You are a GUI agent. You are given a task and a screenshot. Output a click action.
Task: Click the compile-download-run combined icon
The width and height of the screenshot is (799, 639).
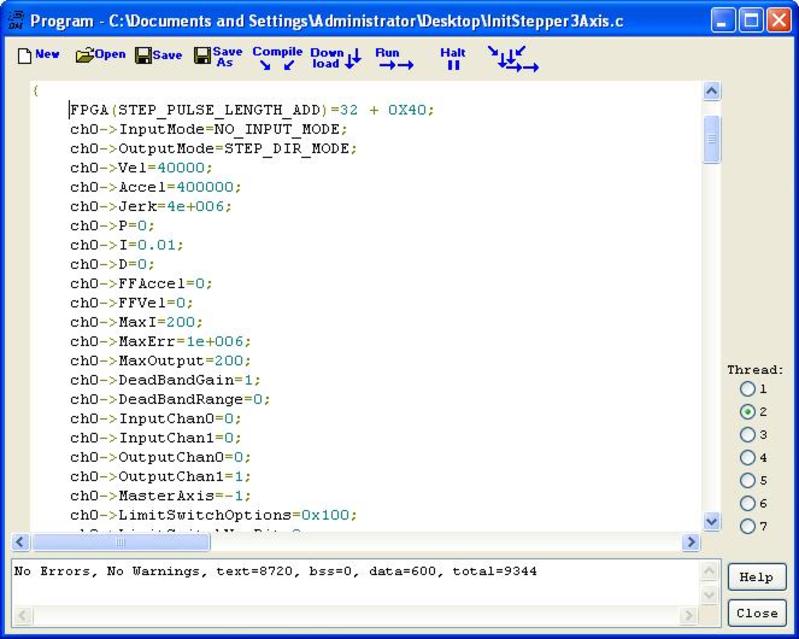tap(513, 59)
